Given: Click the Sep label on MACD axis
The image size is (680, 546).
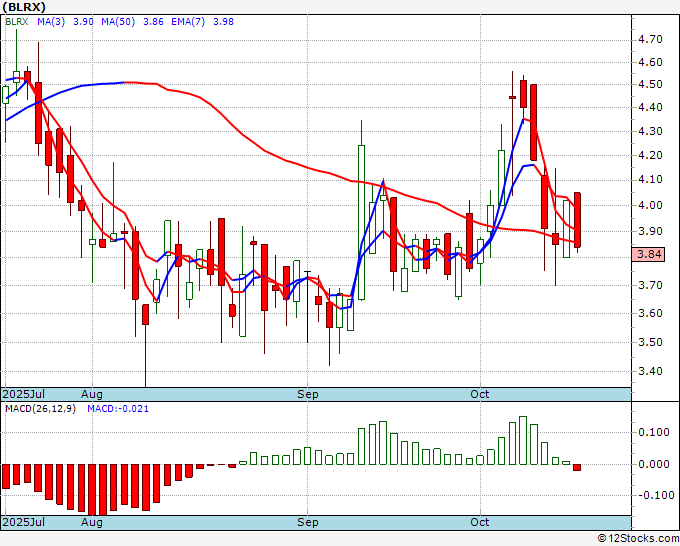Looking at the screenshot, I should tap(307, 522).
